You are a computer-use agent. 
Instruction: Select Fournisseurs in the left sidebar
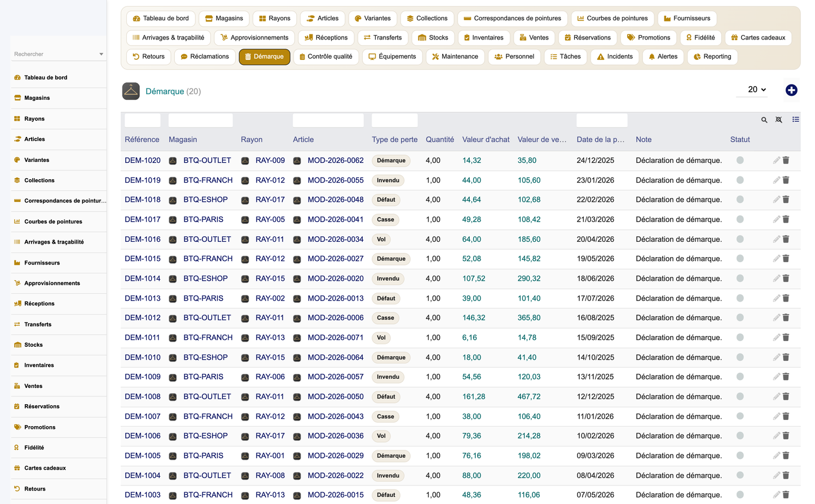[x=42, y=263]
